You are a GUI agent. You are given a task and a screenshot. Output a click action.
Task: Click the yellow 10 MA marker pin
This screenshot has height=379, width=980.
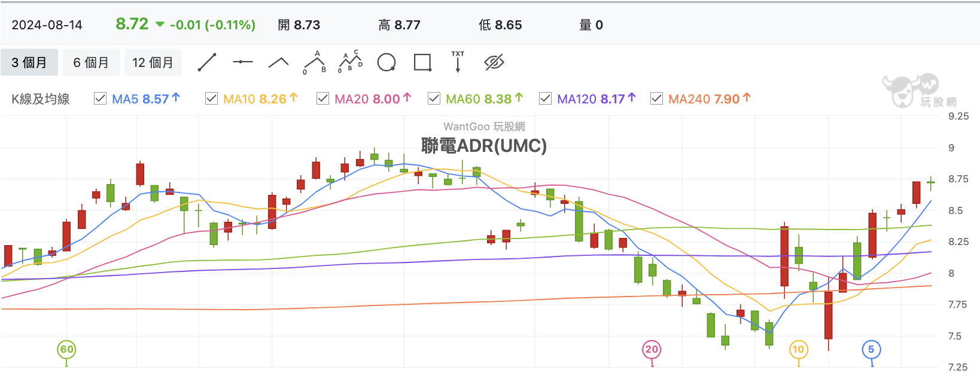[x=798, y=351]
